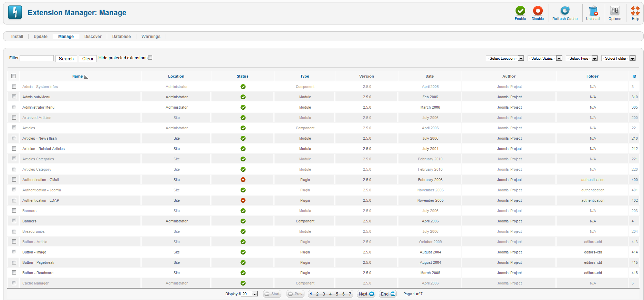Click the Search filter button
Viewport: 644px width, 300px height.
(66, 59)
